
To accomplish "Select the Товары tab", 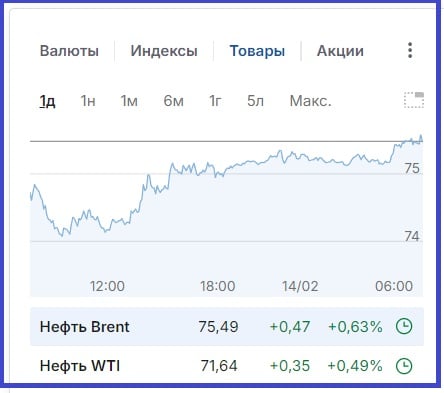I will (257, 51).
